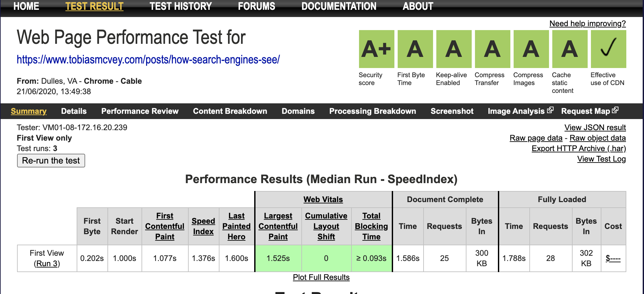Viewport: 644px width, 294px height.
Task: Open the Run 3 link in First View
Action: tap(47, 264)
